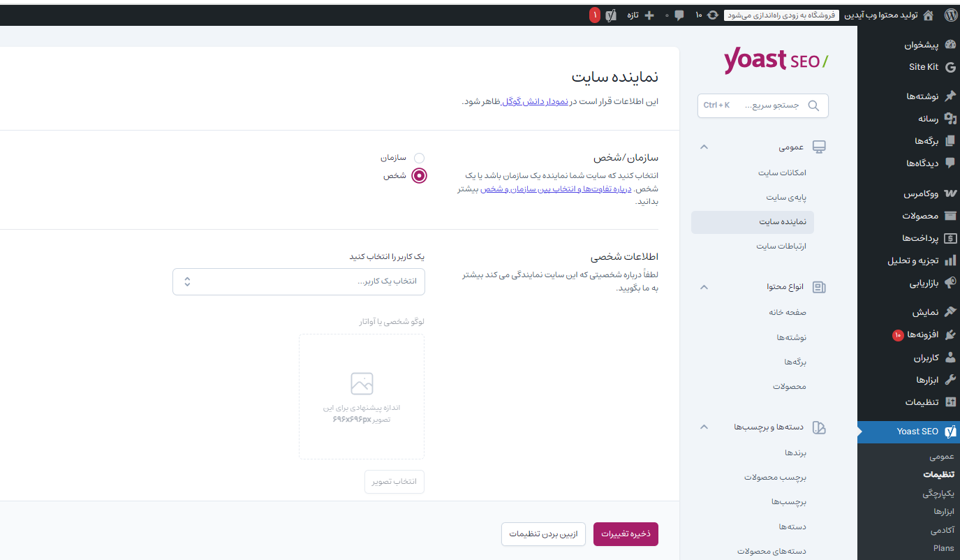The height and width of the screenshot is (560, 960).
Task: Click the comments bubble icon in the admin bar
Action: 679,15
